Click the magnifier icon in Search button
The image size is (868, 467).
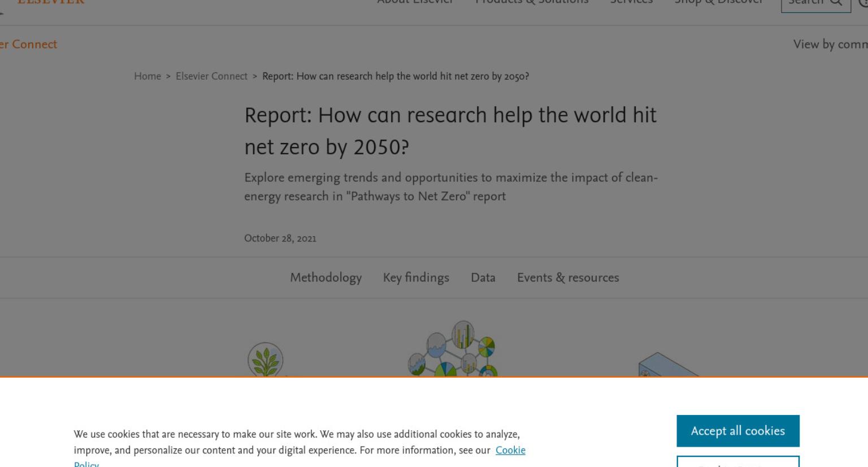click(x=836, y=2)
